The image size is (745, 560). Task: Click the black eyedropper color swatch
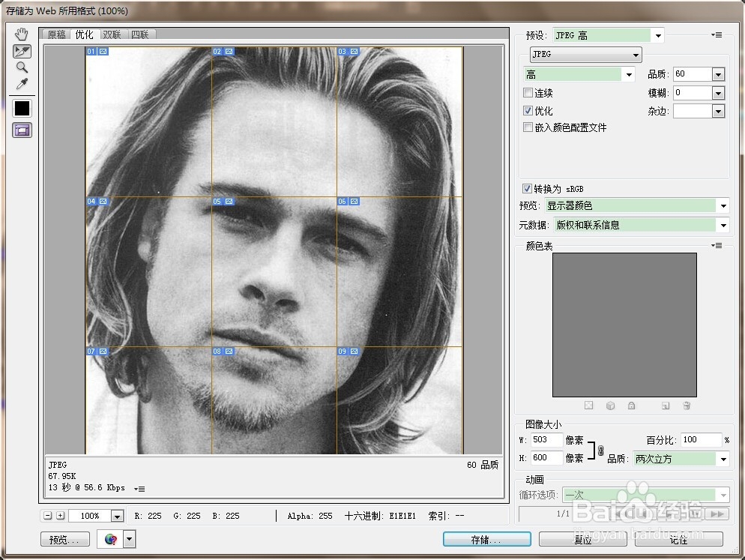[22, 109]
